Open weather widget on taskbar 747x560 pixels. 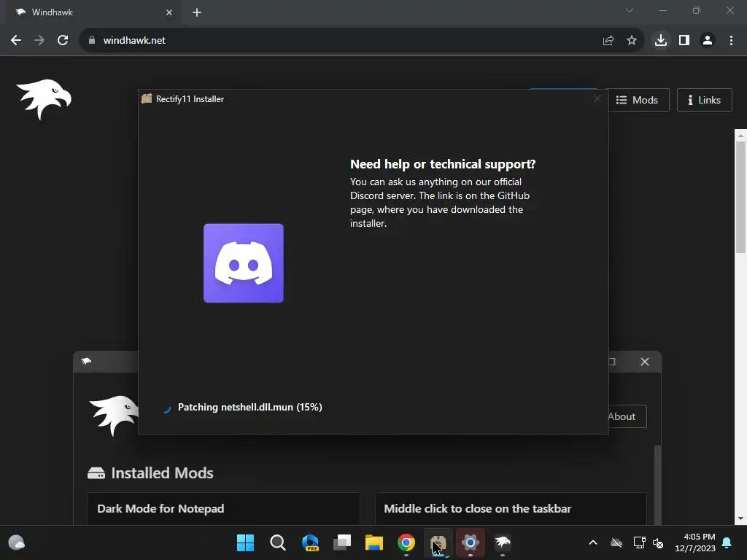(17, 542)
